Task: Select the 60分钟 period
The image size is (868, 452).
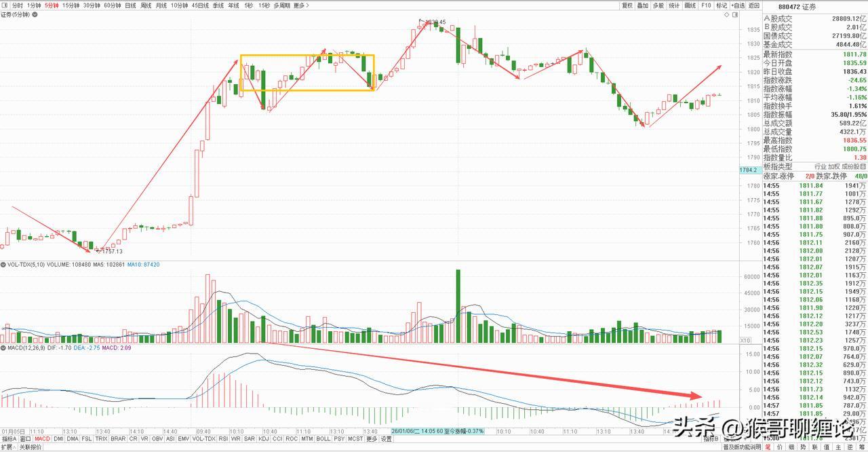Action: pyautogui.click(x=113, y=5)
